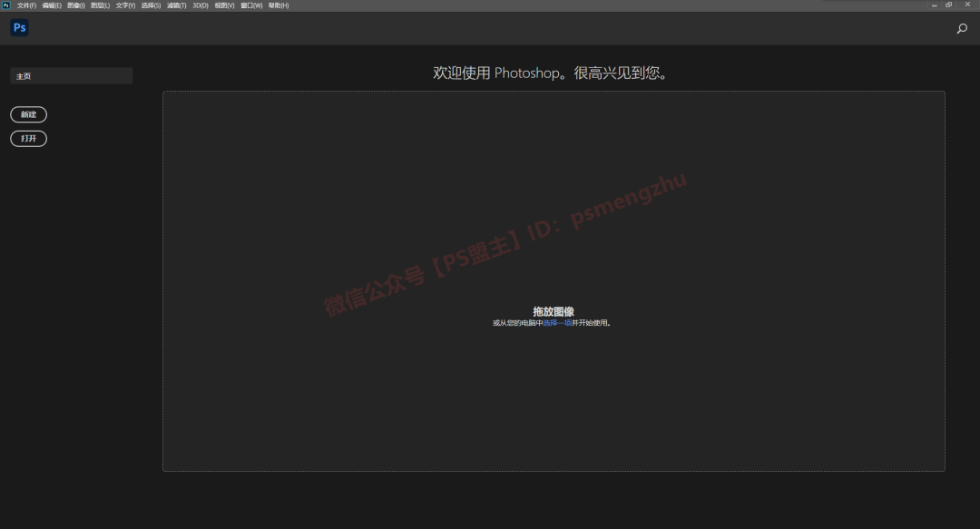Open the 文件(F) menu
Image resolution: width=980 pixels, height=529 pixels.
[26, 5]
